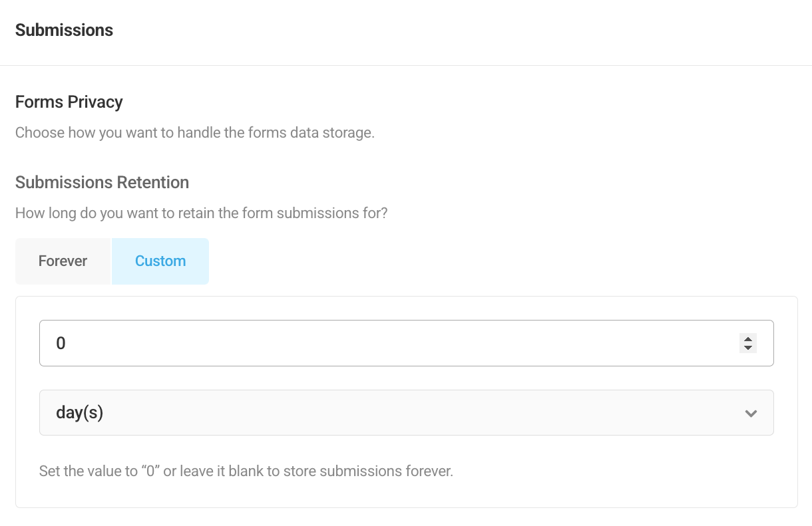Click the chevron on the day(s) dropdown
The width and height of the screenshot is (812, 526).
751,413
